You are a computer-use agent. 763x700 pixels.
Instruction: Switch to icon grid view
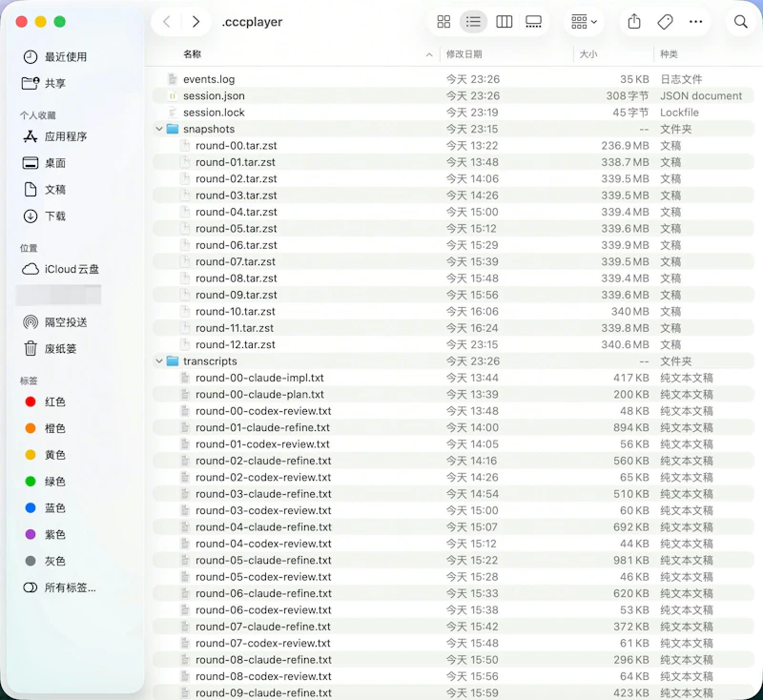pos(443,21)
